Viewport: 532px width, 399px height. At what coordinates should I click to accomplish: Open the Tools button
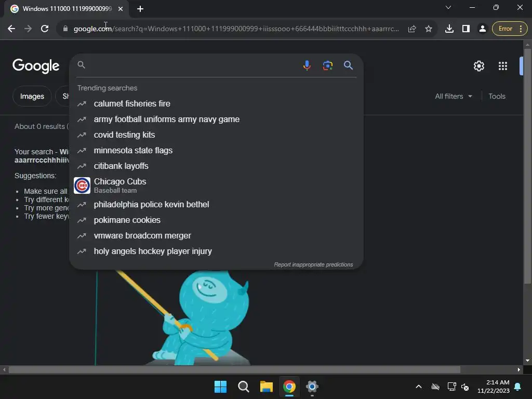497,96
